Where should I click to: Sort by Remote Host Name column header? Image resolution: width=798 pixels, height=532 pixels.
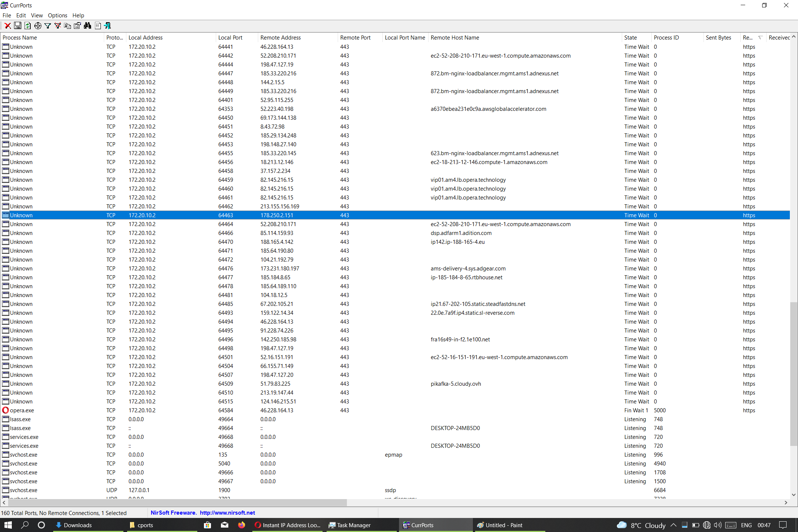(525, 37)
